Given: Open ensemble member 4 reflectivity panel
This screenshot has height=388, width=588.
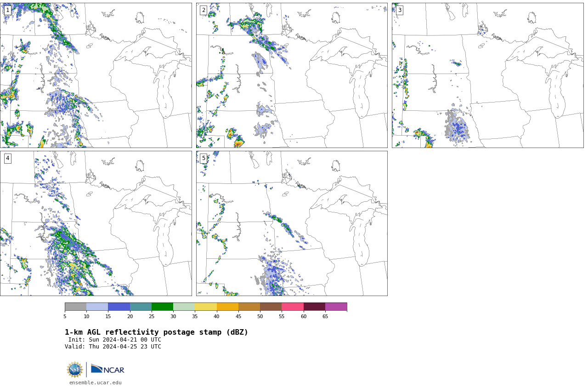Looking at the screenshot, I should pyautogui.click(x=96, y=223).
